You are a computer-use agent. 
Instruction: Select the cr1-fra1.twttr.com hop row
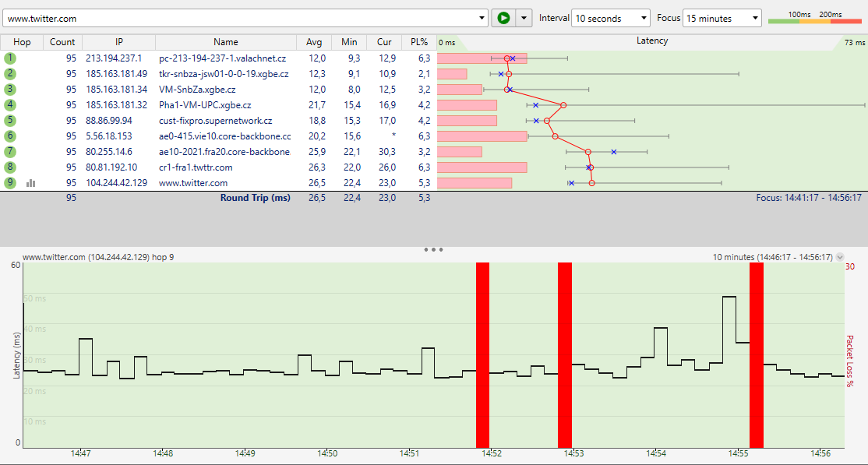[195, 167]
